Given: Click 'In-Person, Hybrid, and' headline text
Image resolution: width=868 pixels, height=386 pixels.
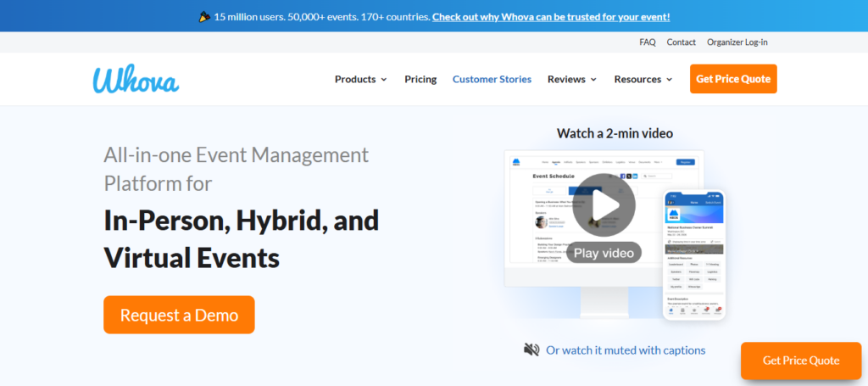Looking at the screenshot, I should click(x=242, y=221).
